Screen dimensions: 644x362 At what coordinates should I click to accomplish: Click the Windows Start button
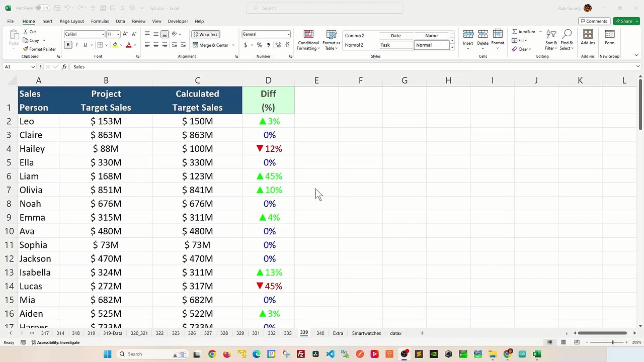tap(107, 354)
